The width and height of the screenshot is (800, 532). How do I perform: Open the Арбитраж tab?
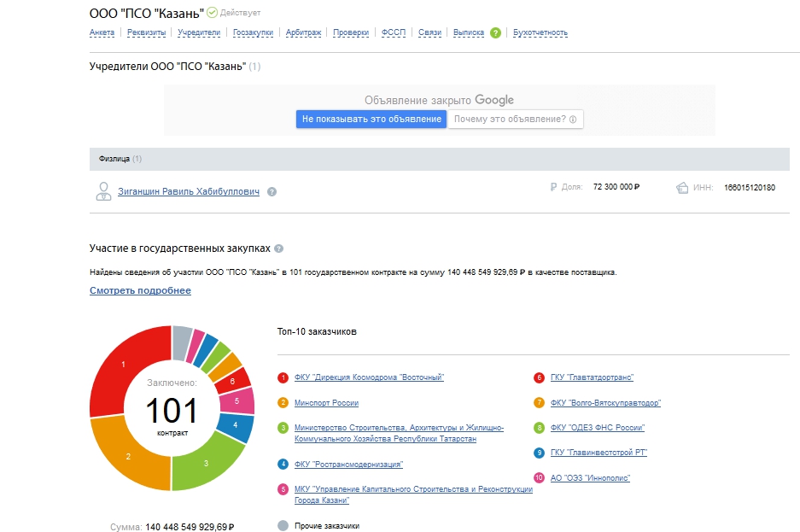pyautogui.click(x=304, y=32)
